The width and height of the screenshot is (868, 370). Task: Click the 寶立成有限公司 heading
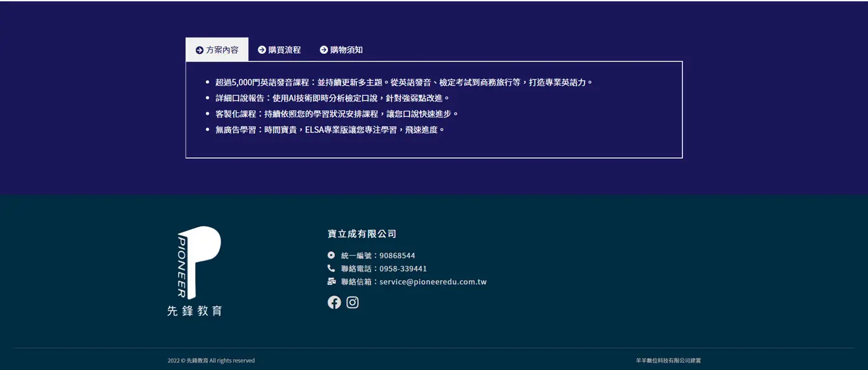click(362, 234)
